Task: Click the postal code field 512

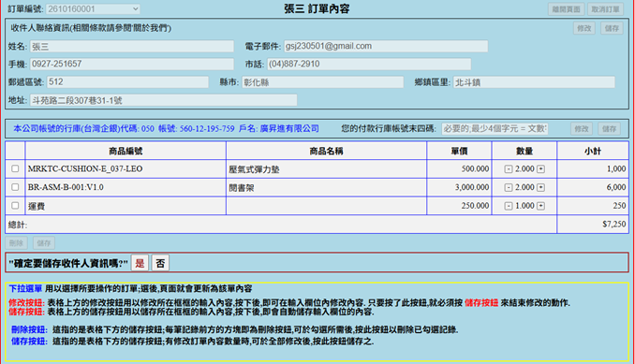Action: (x=127, y=82)
